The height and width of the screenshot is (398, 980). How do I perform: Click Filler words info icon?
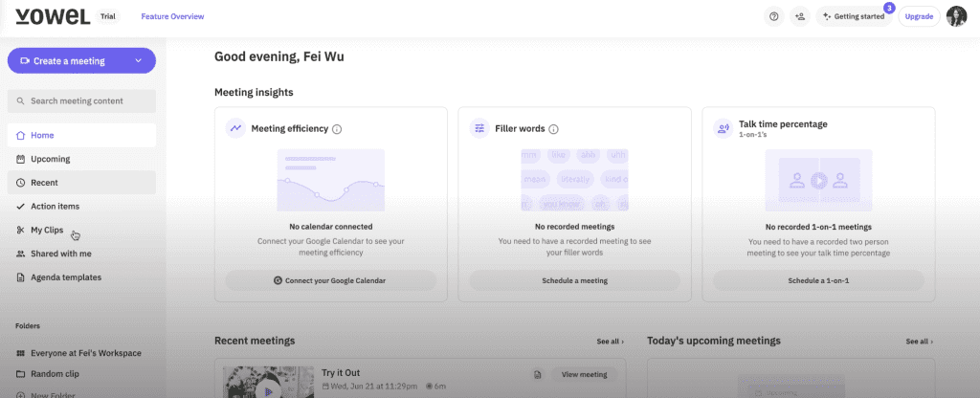(553, 129)
